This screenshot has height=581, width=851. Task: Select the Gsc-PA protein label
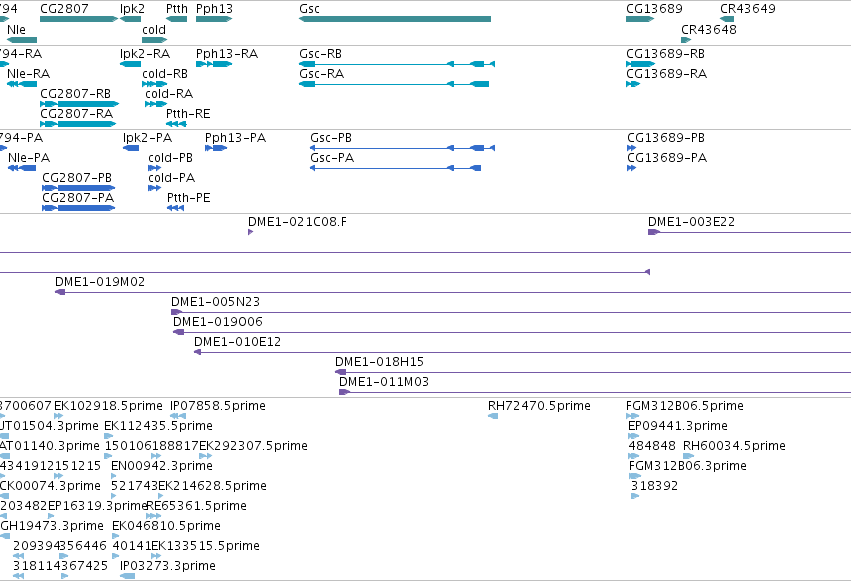[x=332, y=158]
